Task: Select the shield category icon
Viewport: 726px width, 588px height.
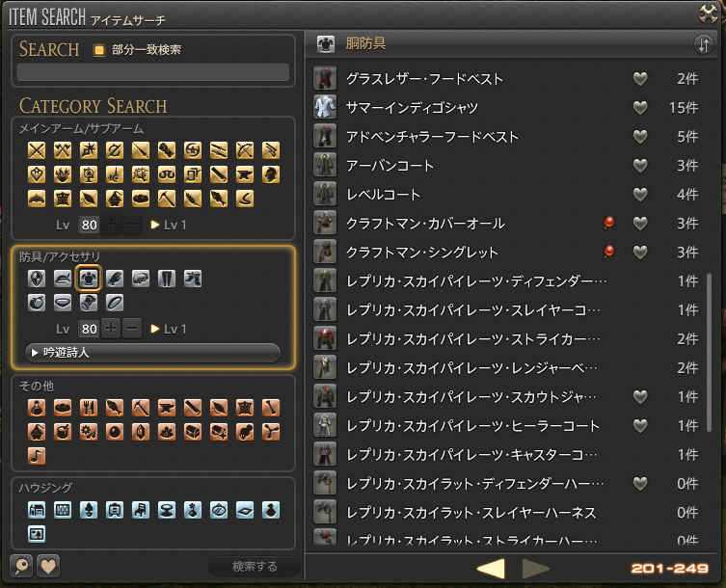Action: click(38, 280)
